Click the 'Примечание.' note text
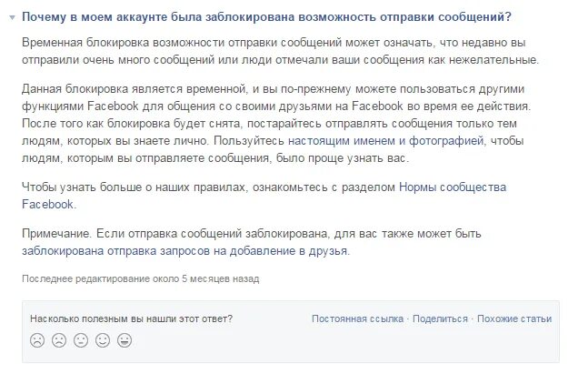 56,234
